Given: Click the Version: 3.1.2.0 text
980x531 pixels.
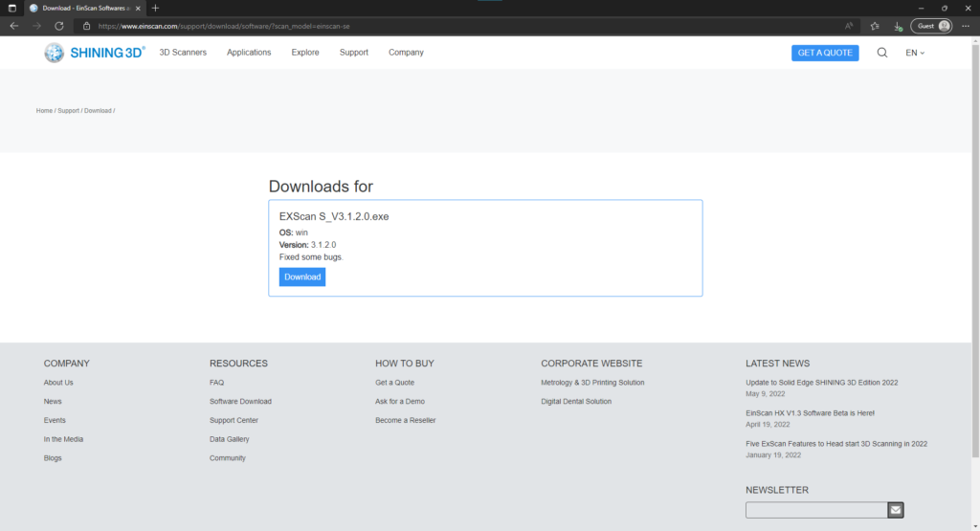Looking at the screenshot, I should point(307,245).
